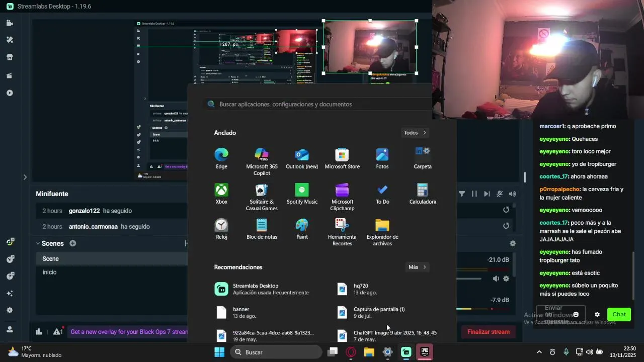Open the pinned Carpeta folder

point(423,158)
